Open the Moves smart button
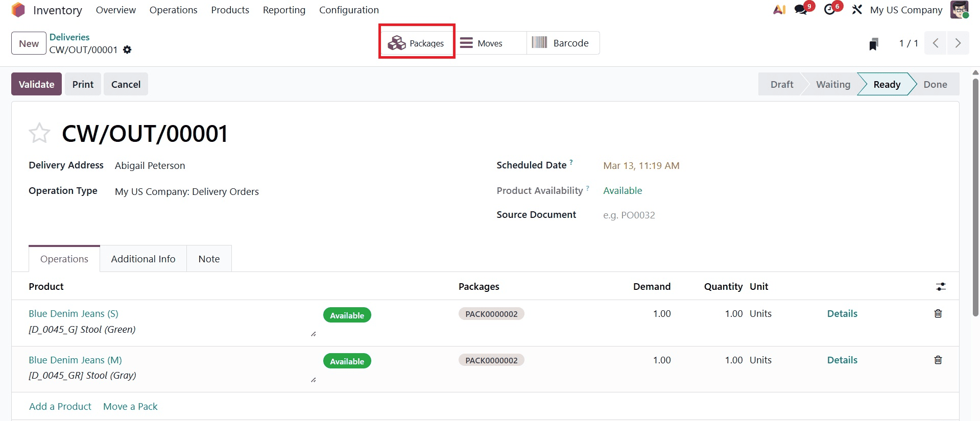The width and height of the screenshot is (980, 421). 490,43
